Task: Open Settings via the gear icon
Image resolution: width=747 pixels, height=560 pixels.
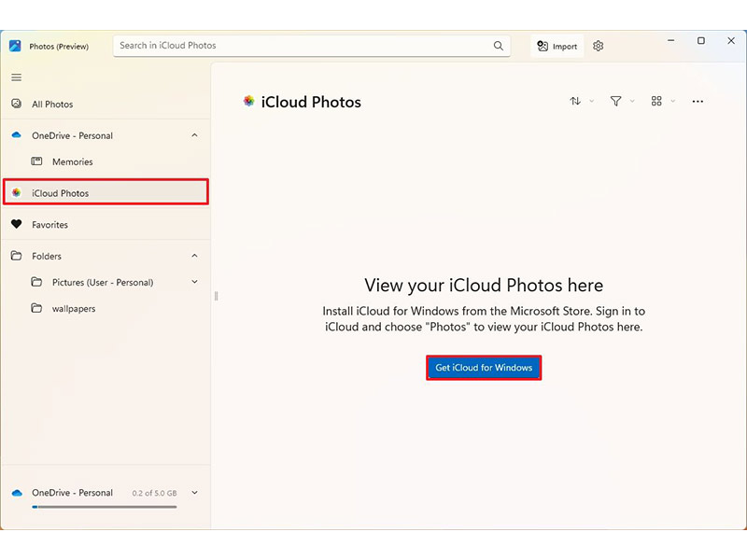Action: pyautogui.click(x=599, y=46)
